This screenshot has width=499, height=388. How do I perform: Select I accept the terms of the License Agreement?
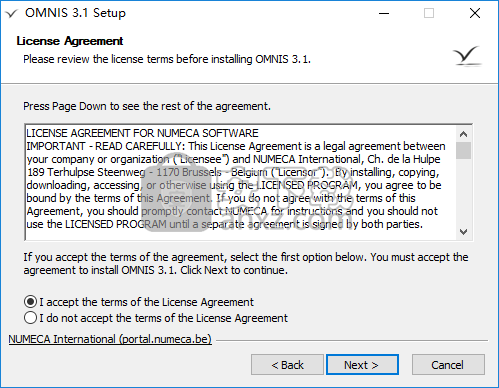click(139, 302)
